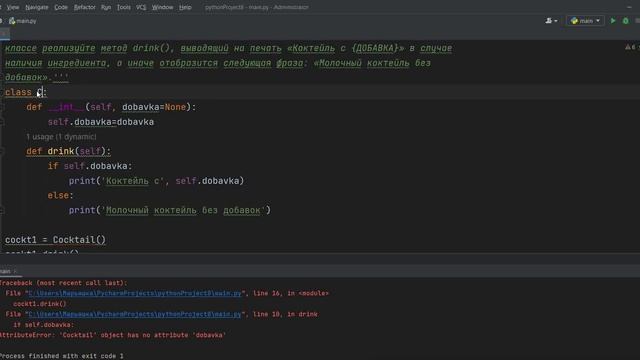The height and width of the screenshot is (360, 640).
Task: Click 'self.dobavka=dobavka' assignment line
Action: click(x=101, y=122)
